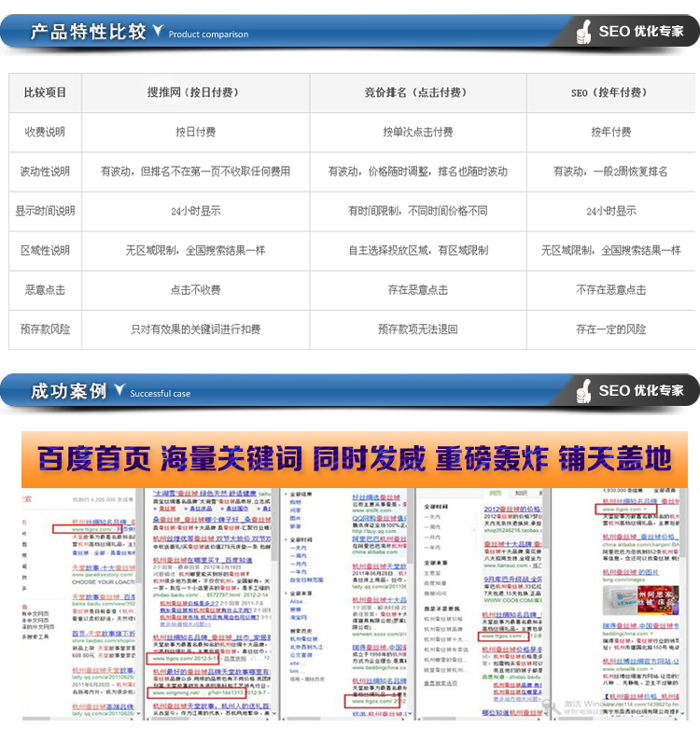The image size is (700, 755).
Task: Click the www.sibosilk.com URL in fifth screenshot
Action: coord(625,669)
